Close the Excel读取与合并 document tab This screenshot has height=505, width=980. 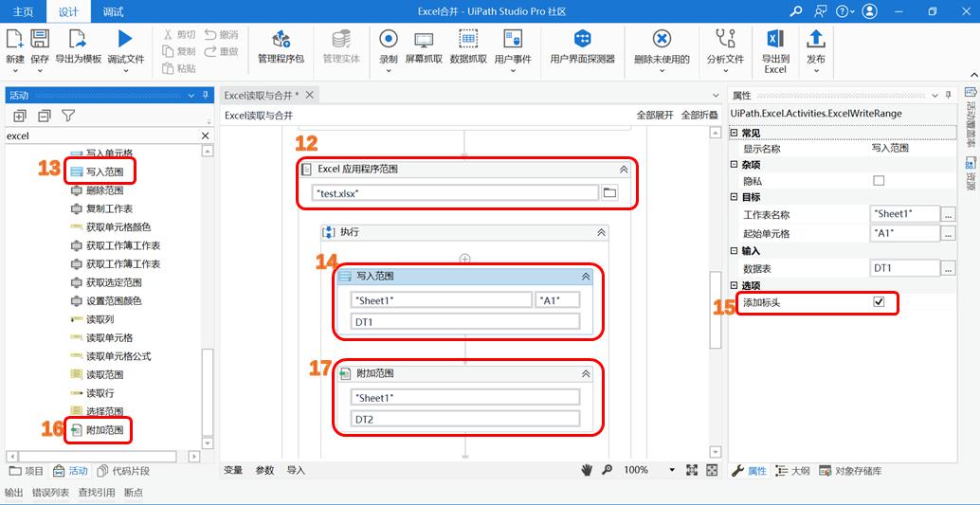point(309,95)
